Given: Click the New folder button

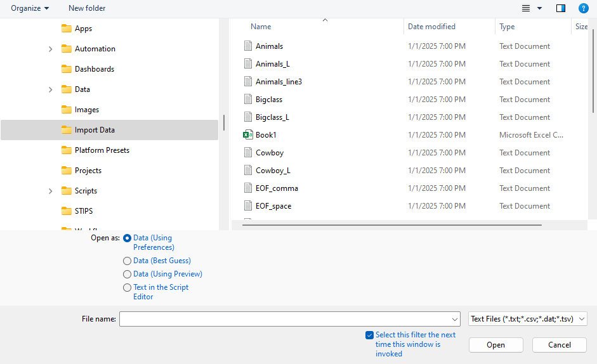Looking at the screenshot, I should pos(87,8).
